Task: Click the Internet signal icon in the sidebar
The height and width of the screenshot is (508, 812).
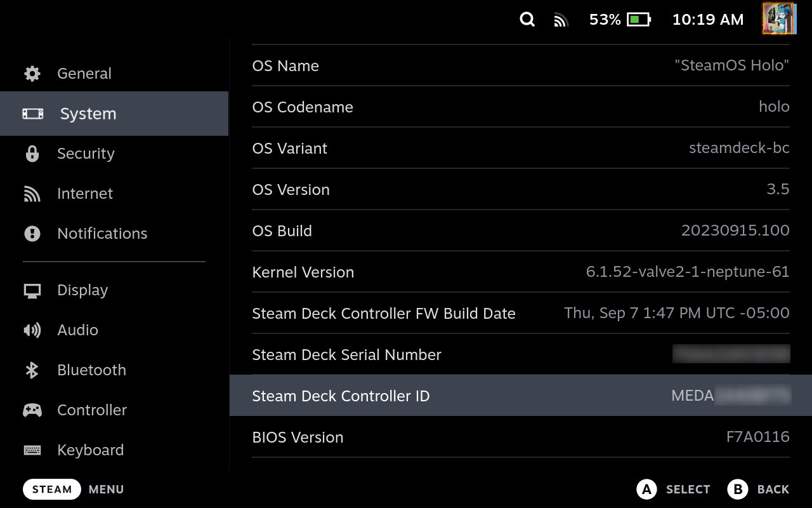Action: click(x=32, y=194)
